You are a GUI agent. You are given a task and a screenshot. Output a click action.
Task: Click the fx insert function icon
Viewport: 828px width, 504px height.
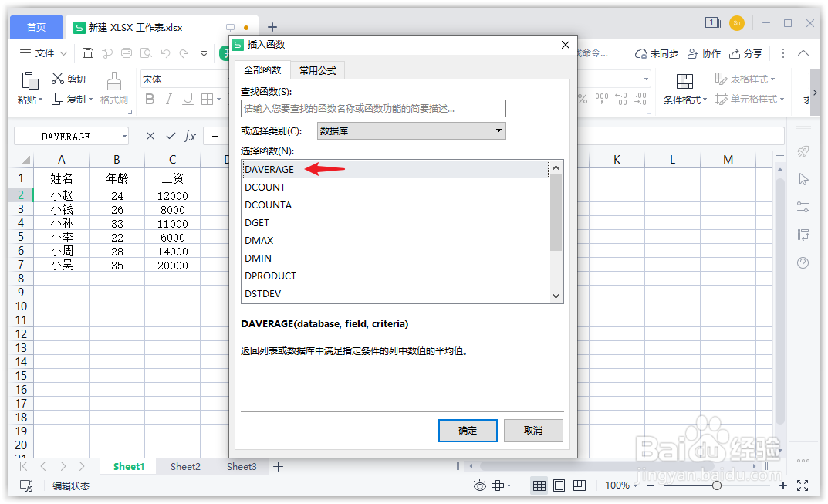190,136
